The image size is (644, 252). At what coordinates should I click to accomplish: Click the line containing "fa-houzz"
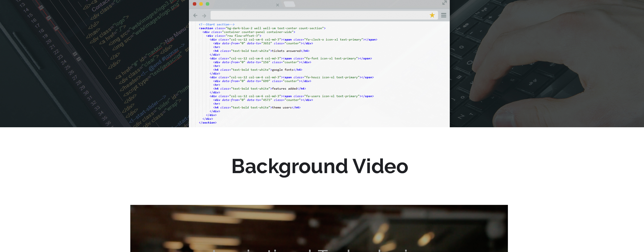pos(292,77)
